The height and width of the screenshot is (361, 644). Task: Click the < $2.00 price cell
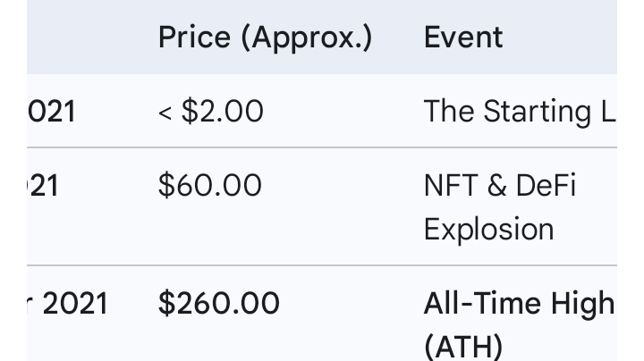point(211,112)
